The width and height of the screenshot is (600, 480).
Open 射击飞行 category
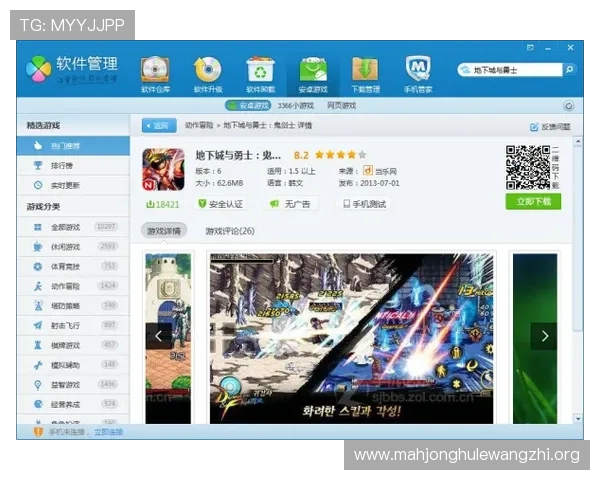73,325
